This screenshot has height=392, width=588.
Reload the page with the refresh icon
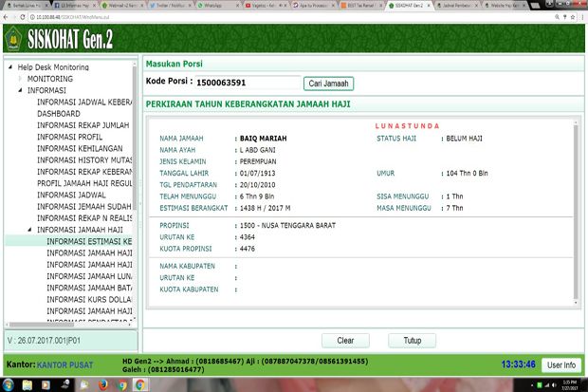22,17
